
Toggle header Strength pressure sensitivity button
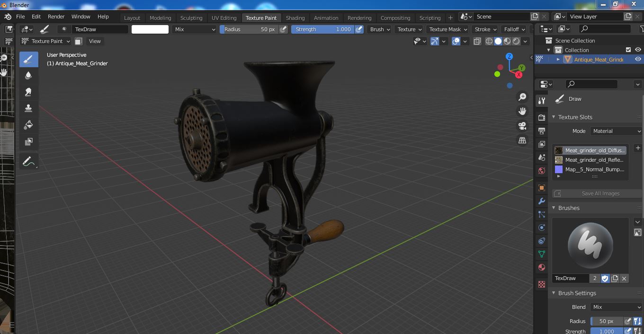pos(359,29)
